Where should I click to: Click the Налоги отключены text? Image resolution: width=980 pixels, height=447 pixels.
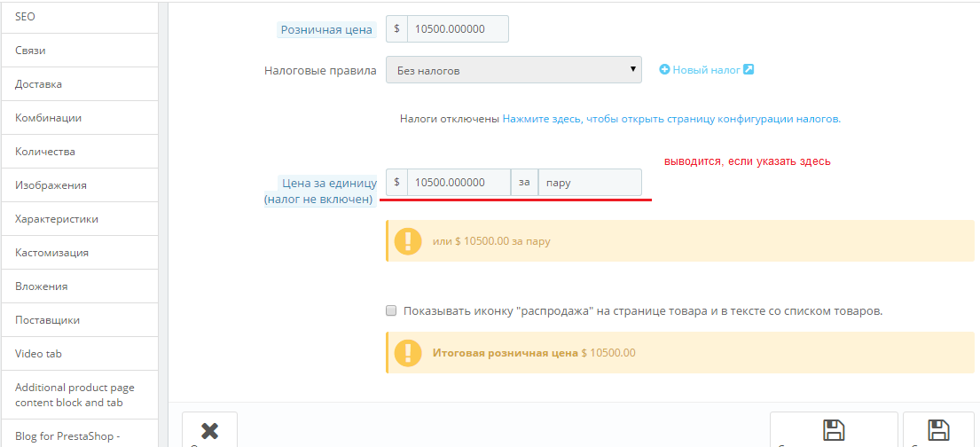click(x=450, y=119)
